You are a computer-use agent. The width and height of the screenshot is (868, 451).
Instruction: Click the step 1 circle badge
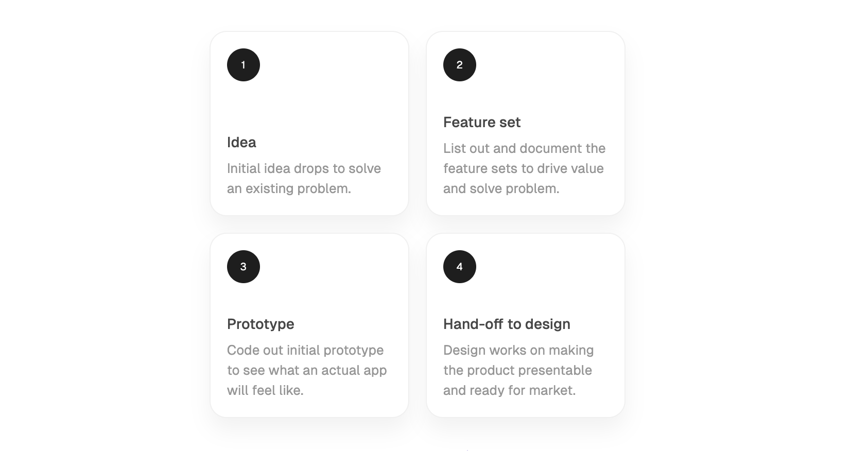[x=244, y=65]
